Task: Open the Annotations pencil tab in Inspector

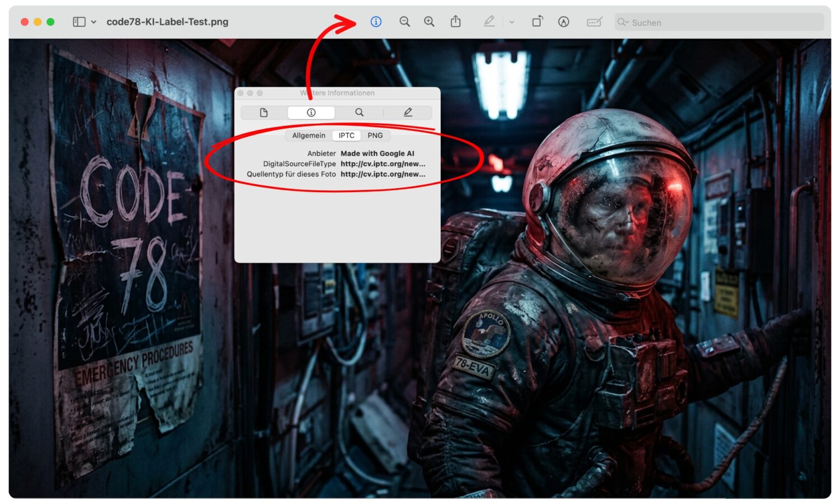Action: [x=408, y=113]
